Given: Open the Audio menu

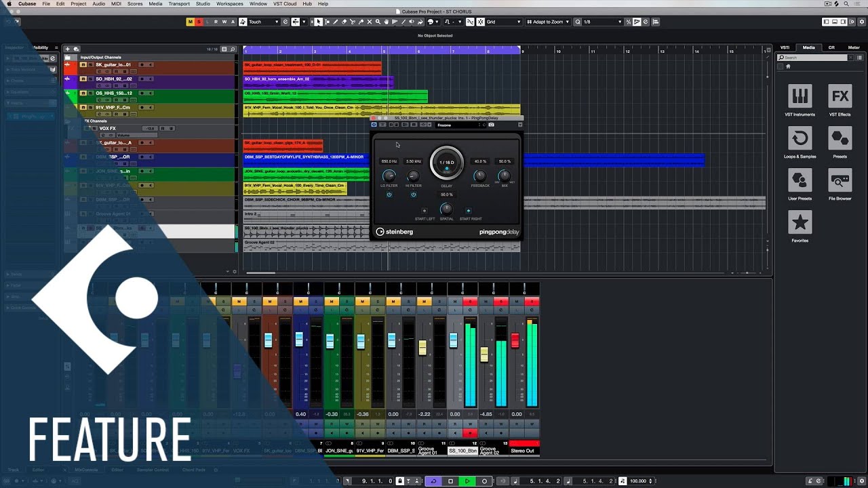Looking at the screenshot, I should pos(98,3).
